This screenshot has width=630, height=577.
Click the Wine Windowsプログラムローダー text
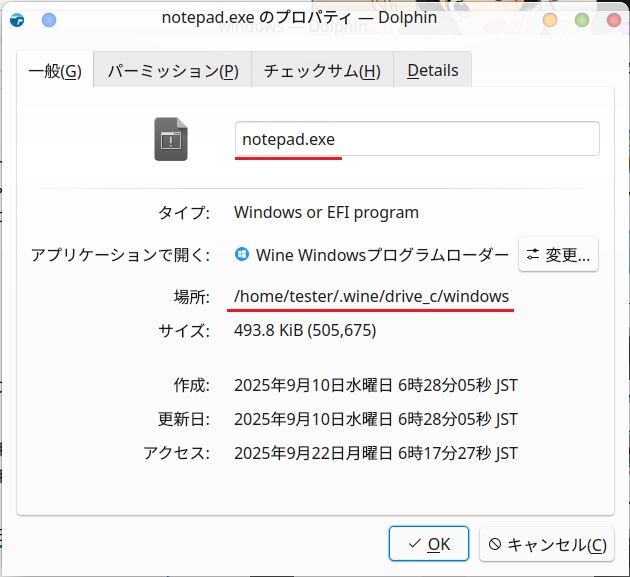point(382,255)
